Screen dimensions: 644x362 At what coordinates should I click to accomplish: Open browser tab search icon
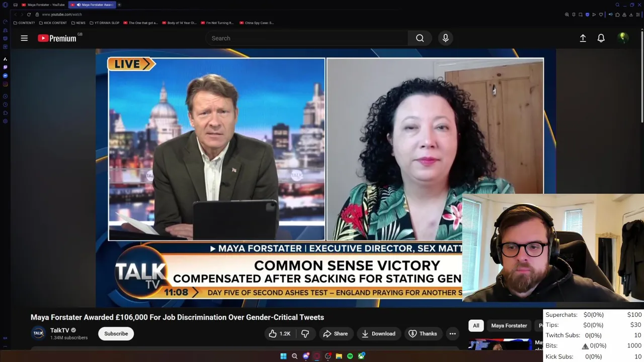point(617,5)
